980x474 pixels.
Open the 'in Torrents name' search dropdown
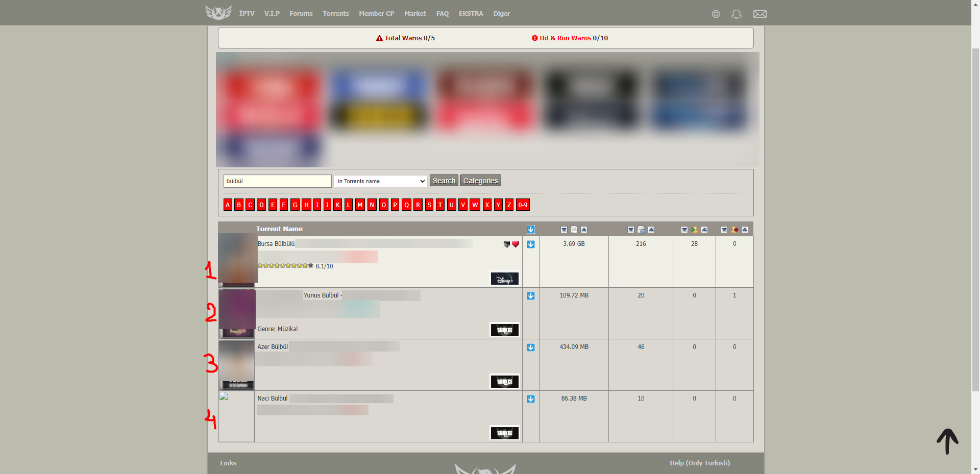point(380,181)
